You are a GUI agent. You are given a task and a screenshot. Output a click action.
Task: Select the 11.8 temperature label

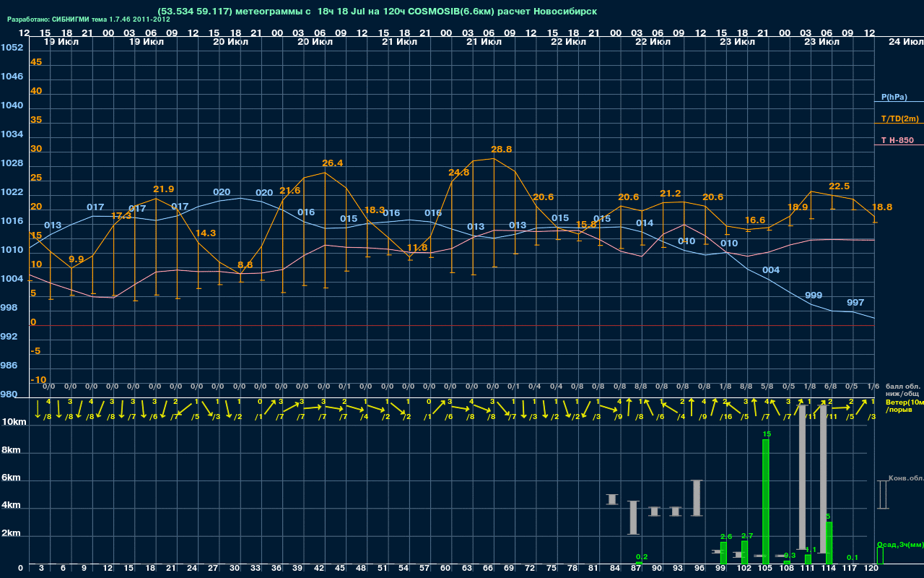coord(417,247)
